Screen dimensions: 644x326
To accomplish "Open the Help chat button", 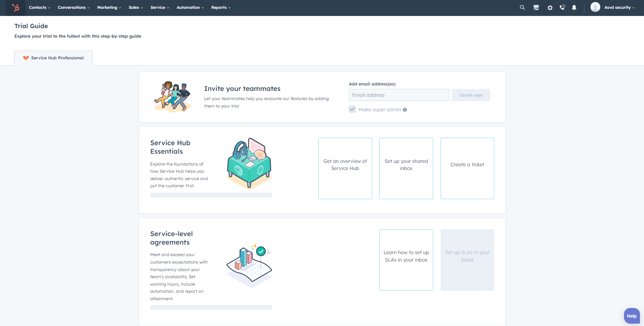I will tap(632, 316).
